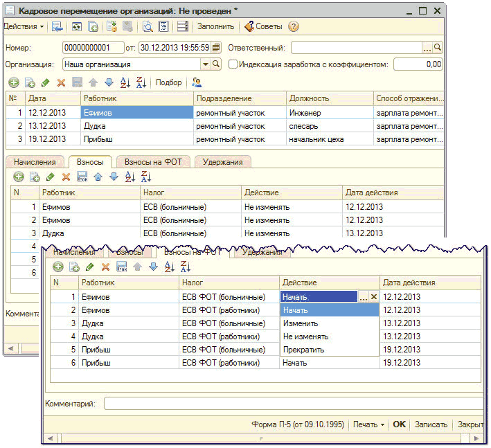
Task: Expand the Печать dropdown at bottom
Action: tap(368, 424)
